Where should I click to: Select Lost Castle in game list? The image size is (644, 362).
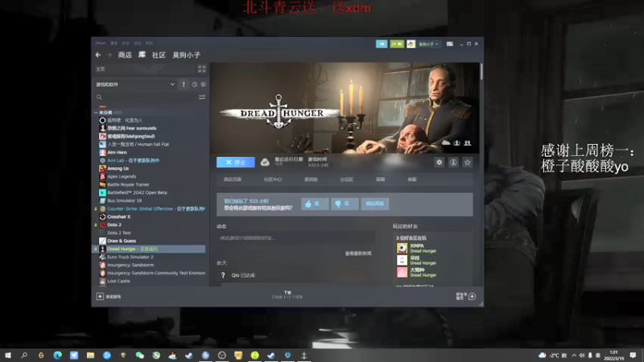118,281
